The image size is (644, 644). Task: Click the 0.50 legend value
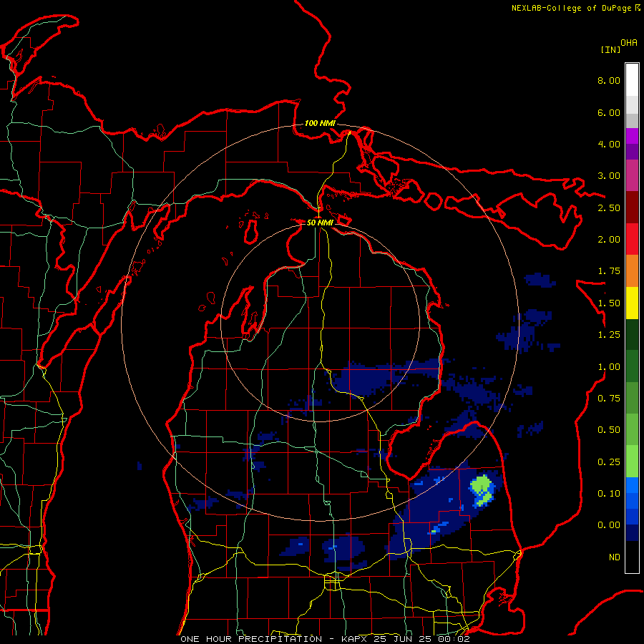tap(609, 430)
